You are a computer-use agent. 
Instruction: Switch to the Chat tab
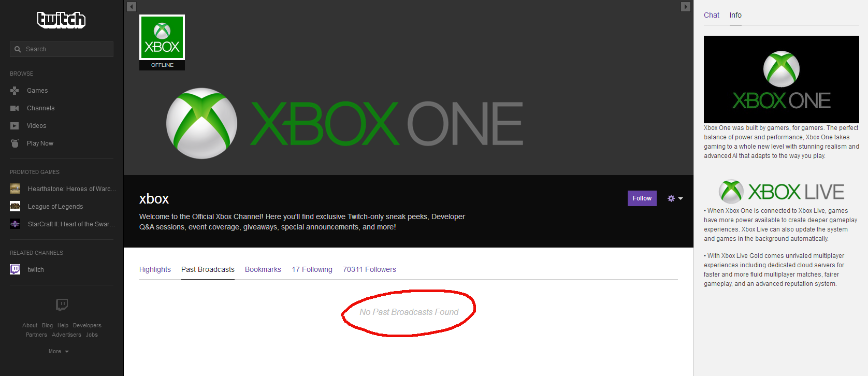coord(711,15)
